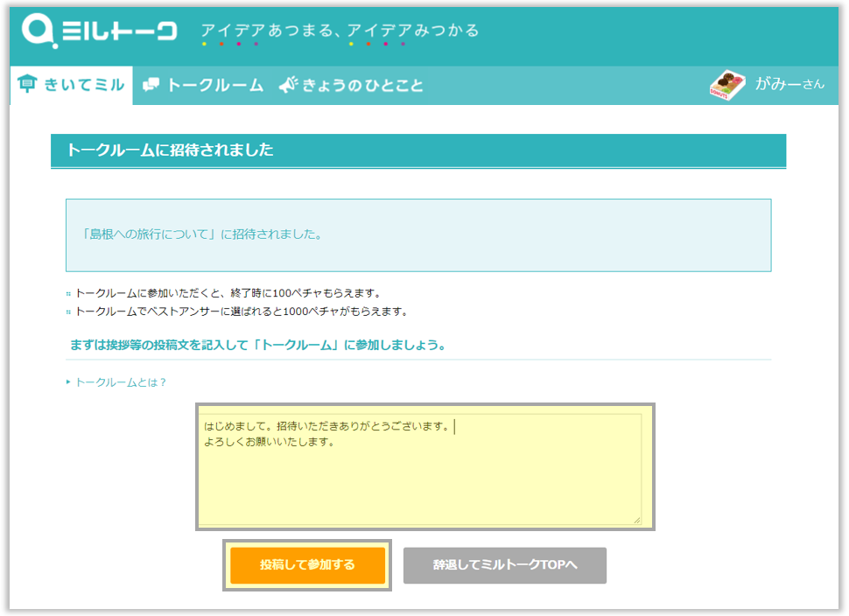The height and width of the screenshot is (616, 849).
Task: Click the megaphone icon for きょうのひとこと
Action: coord(289,85)
